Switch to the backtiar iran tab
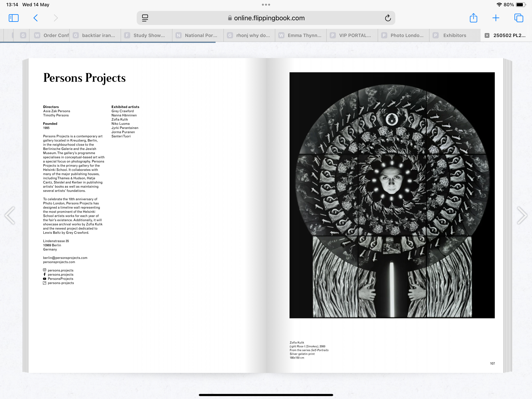 [x=95, y=35]
